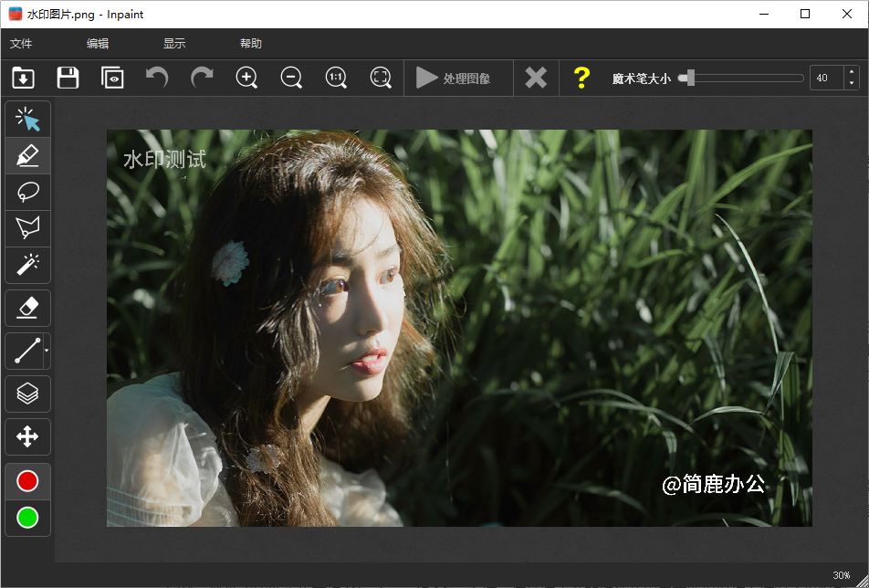Image resolution: width=869 pixels, height=588 pixels.
Task: Fit image to window
Action: [381, 78]
